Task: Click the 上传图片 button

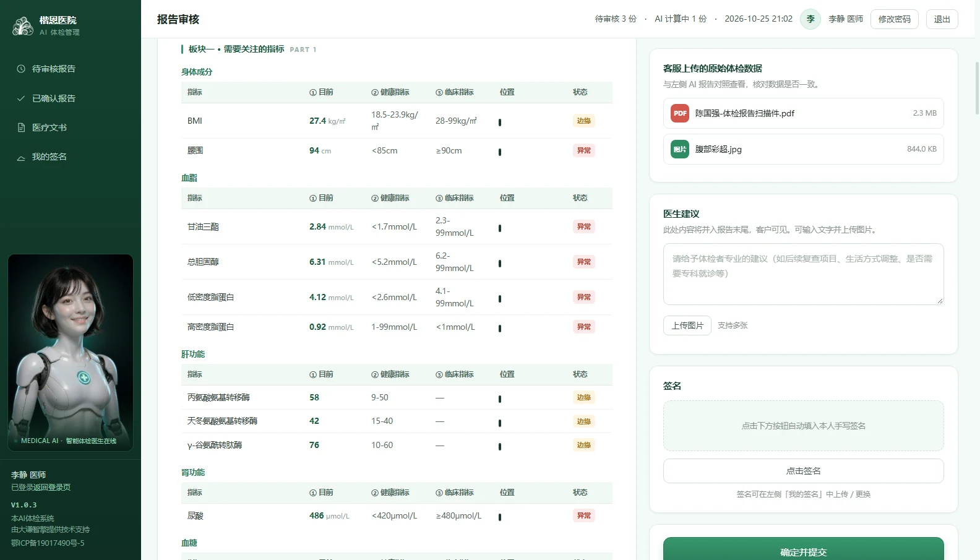Action: 687,325
